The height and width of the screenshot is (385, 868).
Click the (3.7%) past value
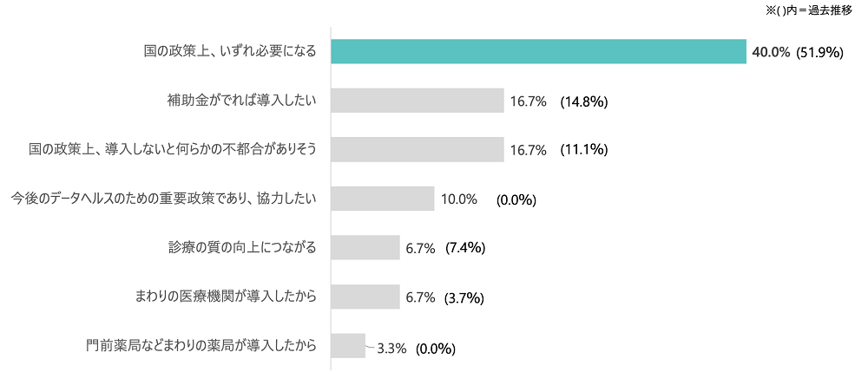coord(464,298)
